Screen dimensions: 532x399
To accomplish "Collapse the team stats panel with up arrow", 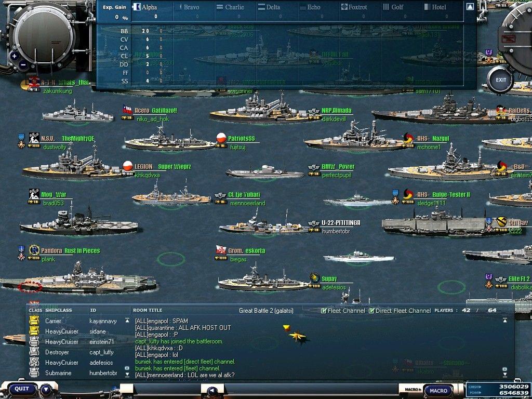I will tap(470, 7).
